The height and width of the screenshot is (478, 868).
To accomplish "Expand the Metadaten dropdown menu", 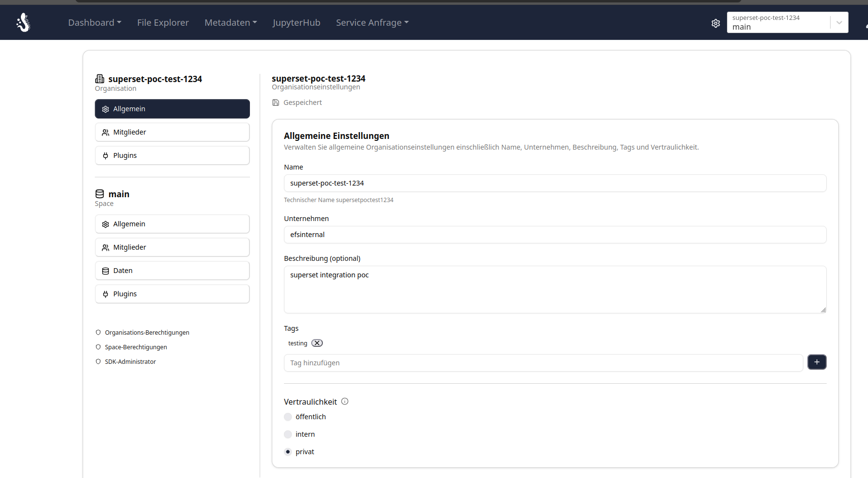I will (x=230, y=22).
